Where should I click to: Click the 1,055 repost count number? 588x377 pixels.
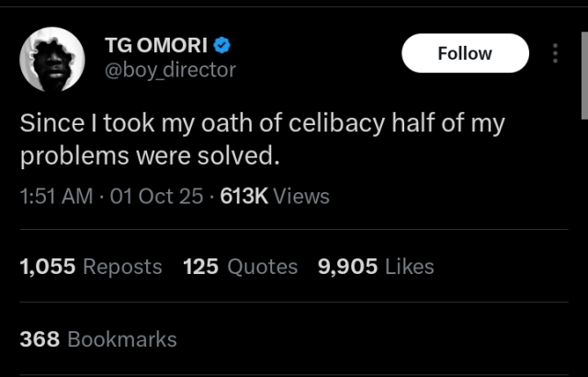[x=48, y=267]
